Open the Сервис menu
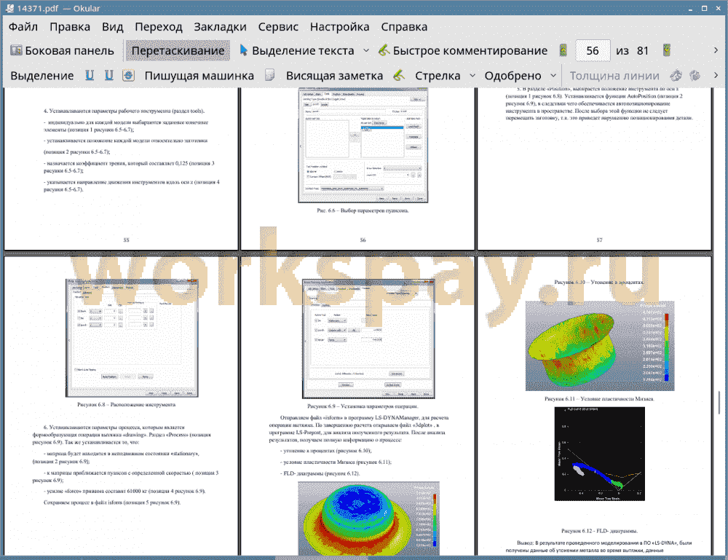Image resolution: width=728 pixels, height=560 pixels. [278, 27]
